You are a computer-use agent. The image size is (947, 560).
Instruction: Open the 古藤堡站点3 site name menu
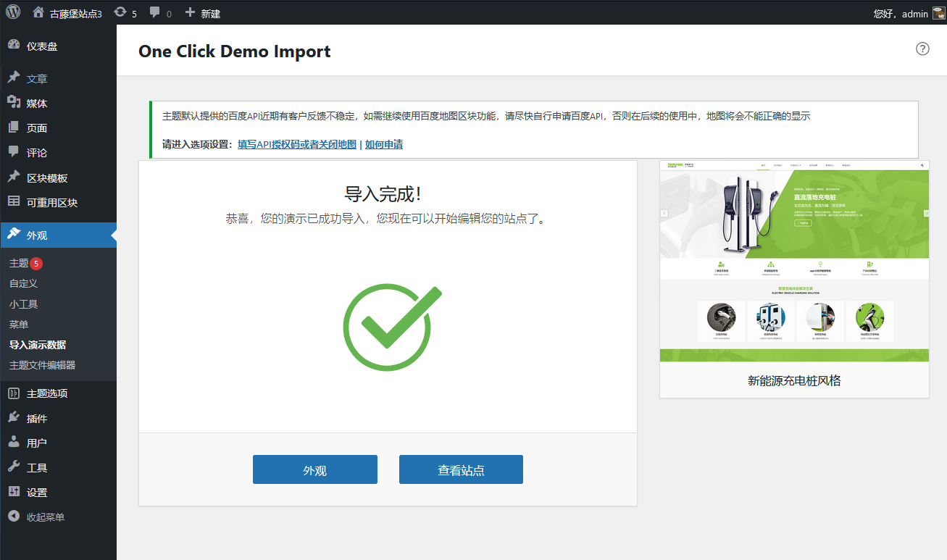click(75, 14)
